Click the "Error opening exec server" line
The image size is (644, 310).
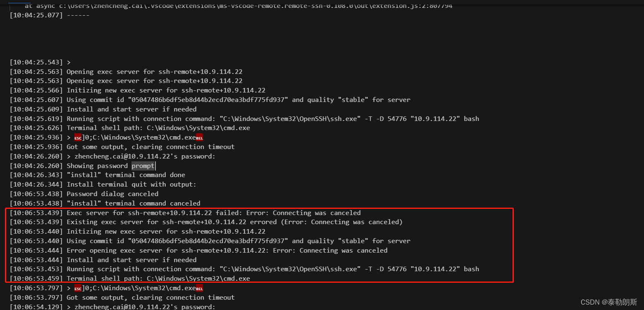point(227,251)
